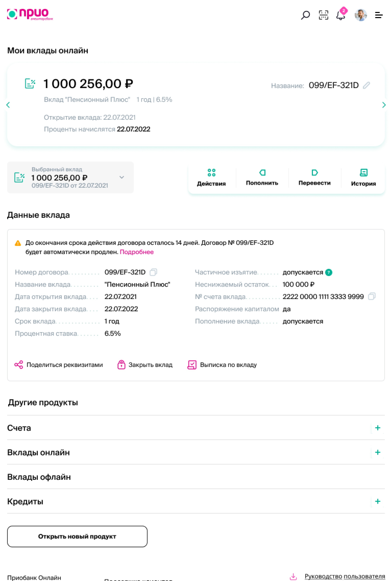
Task: Open user profile avatar
Action: [x=361, y=15]
